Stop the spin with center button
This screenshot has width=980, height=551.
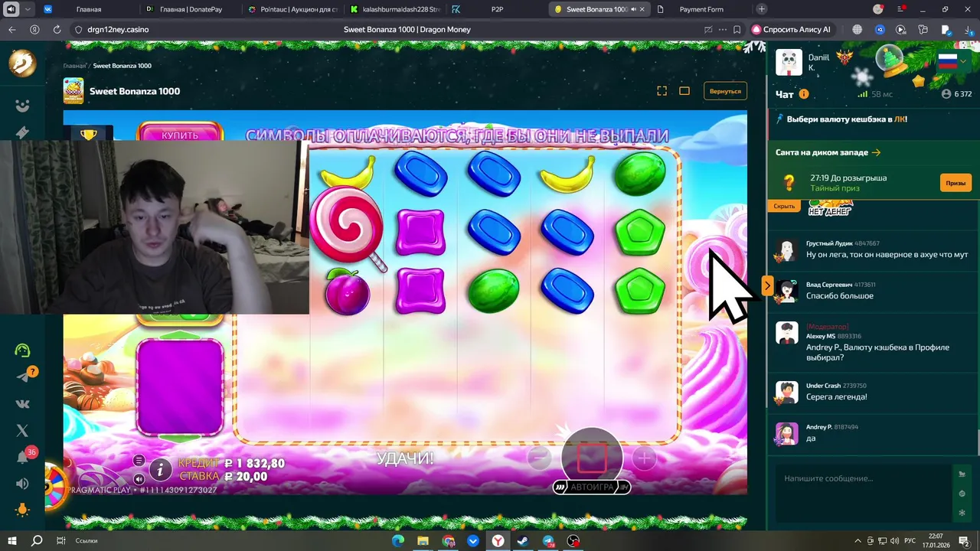[x=592, y=458]
